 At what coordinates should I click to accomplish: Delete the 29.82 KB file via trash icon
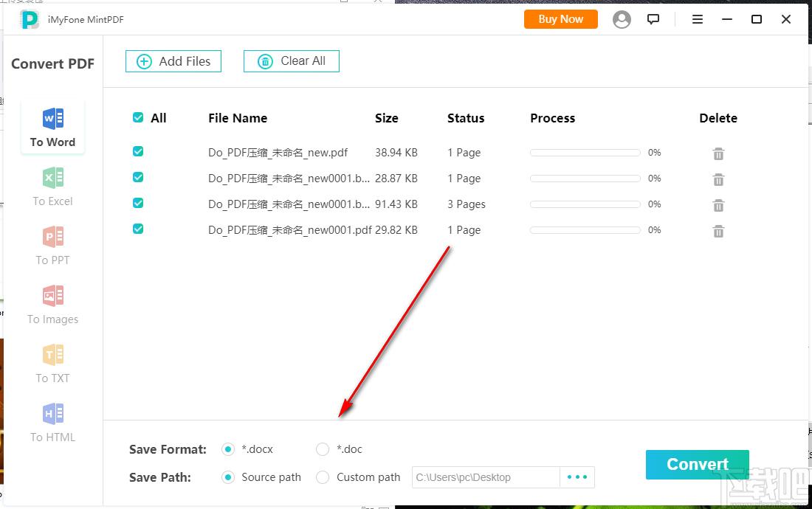click(718, 231)
